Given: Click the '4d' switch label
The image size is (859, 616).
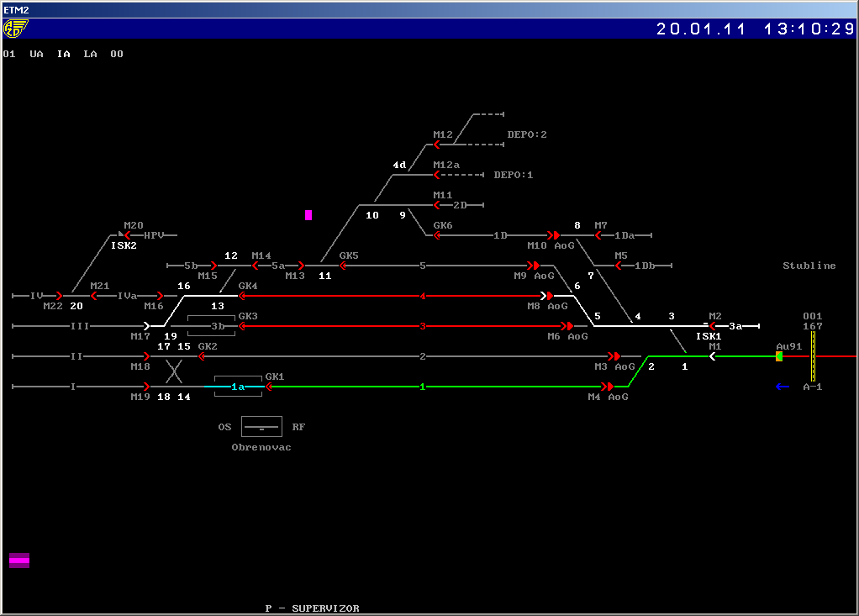Looking at the screenshot, I should [x=399, y=165].
